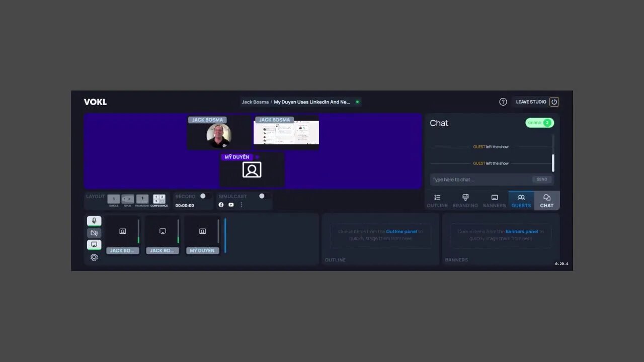Click the second 'GUEST left the show' message
644x362 pixels.
click(x=491, y=163)
